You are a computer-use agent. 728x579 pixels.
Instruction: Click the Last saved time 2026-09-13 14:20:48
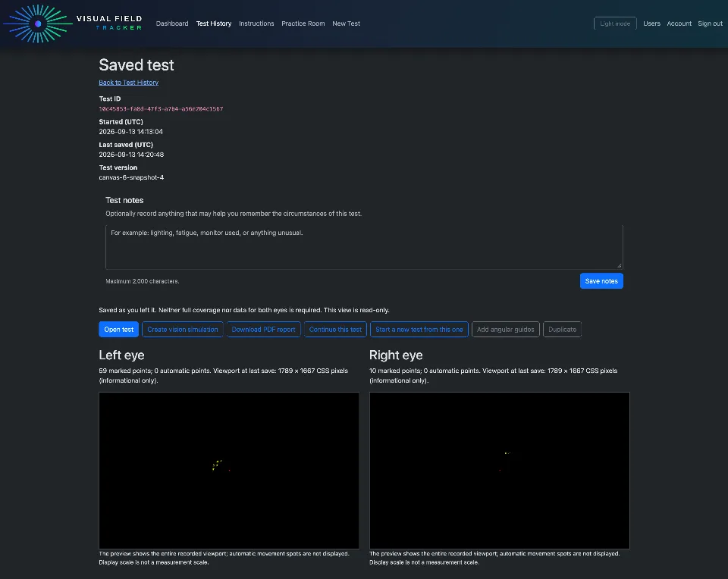131,155
